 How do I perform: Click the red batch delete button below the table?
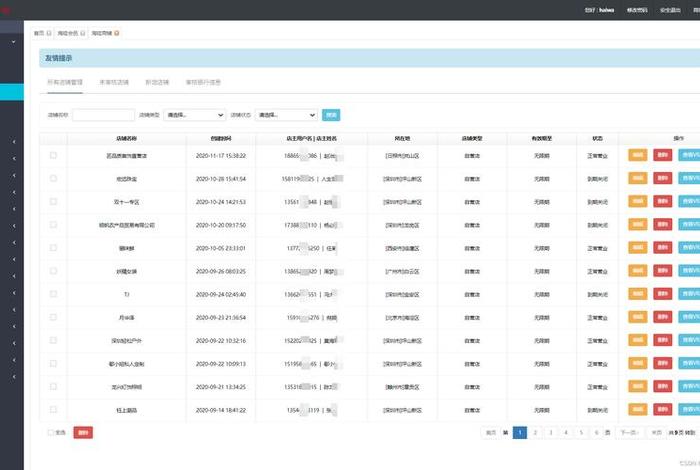point(83,432)
